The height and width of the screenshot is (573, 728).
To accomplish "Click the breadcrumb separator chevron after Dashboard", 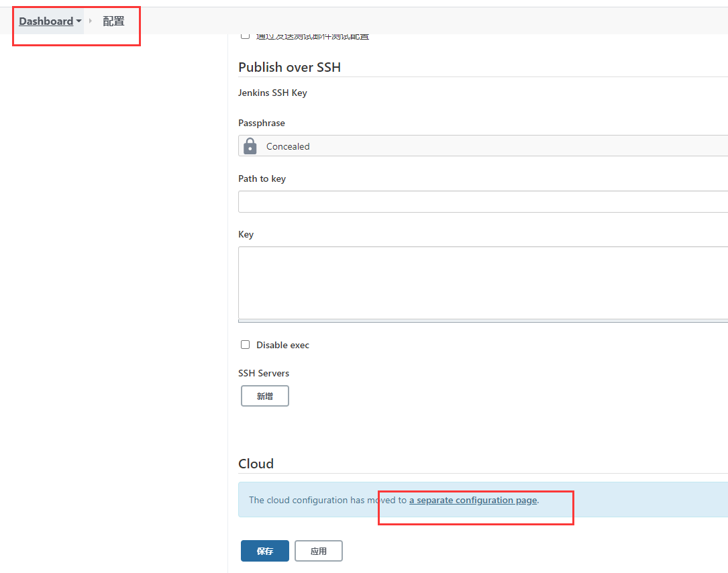I will tap(91, 21).
